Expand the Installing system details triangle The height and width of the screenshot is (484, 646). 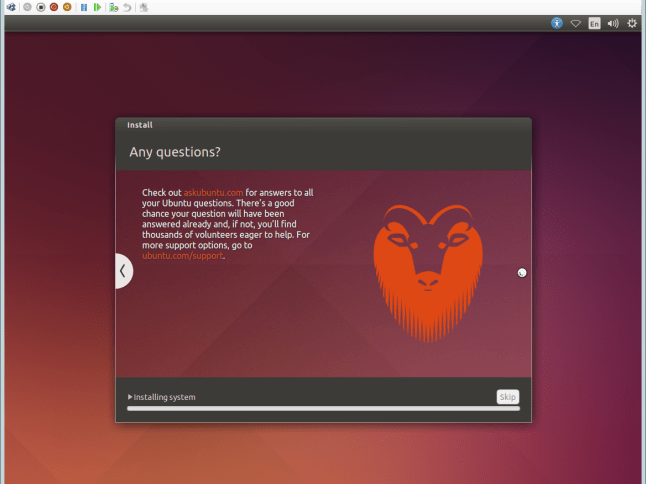coord(130,397)
